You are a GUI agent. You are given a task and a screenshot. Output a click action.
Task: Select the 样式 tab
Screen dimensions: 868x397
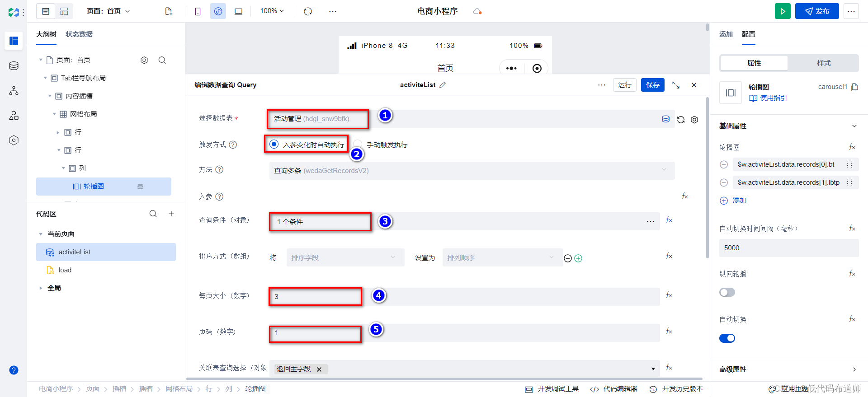coord(824,63)
